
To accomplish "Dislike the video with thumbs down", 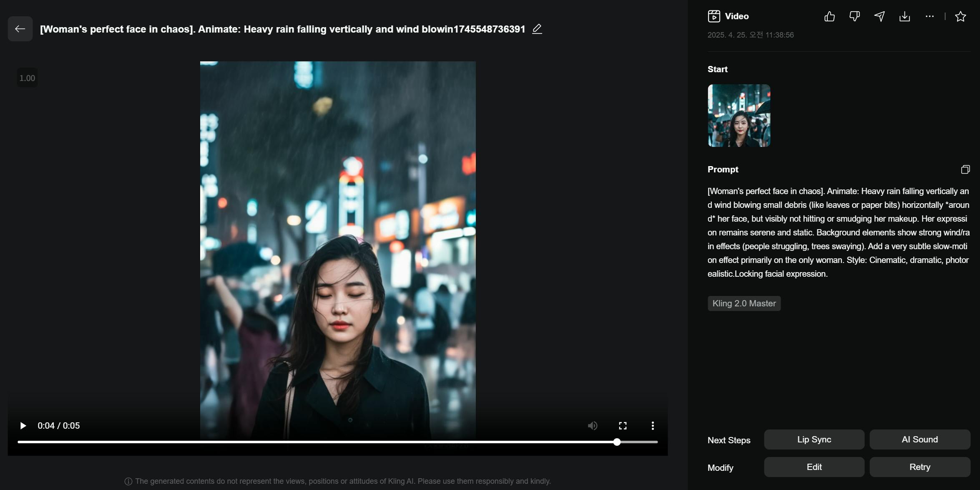I will point(854,16).
